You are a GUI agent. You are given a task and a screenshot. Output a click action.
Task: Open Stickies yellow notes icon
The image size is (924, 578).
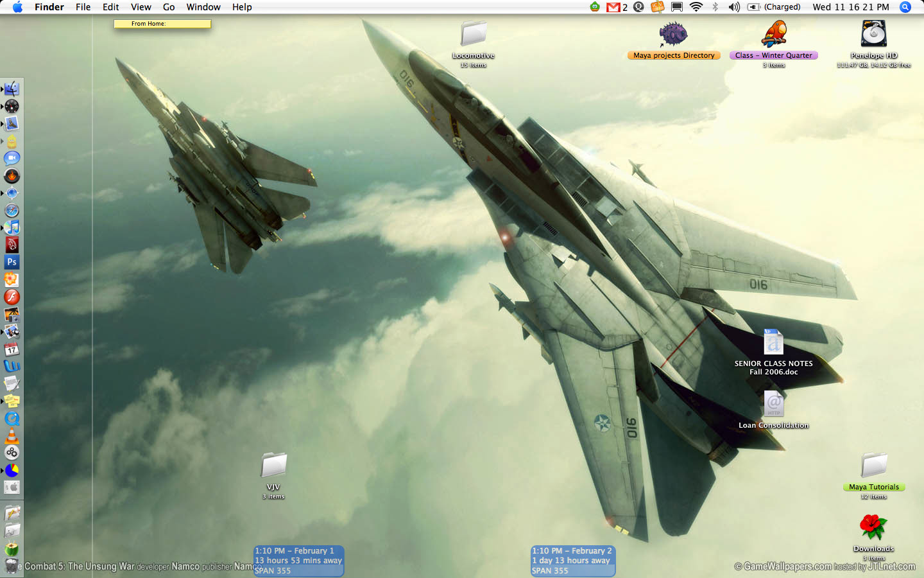pos(12,401)
